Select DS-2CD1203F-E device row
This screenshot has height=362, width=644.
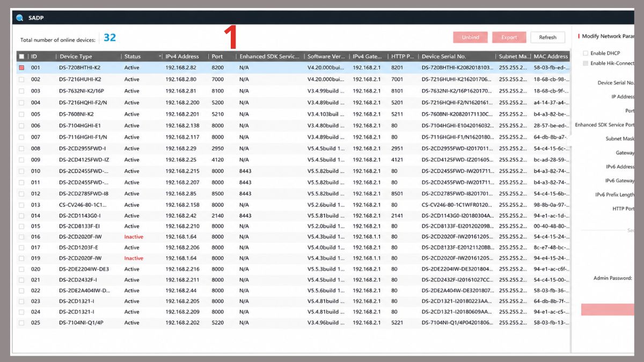pyautogui.click(x=292, y=248)
